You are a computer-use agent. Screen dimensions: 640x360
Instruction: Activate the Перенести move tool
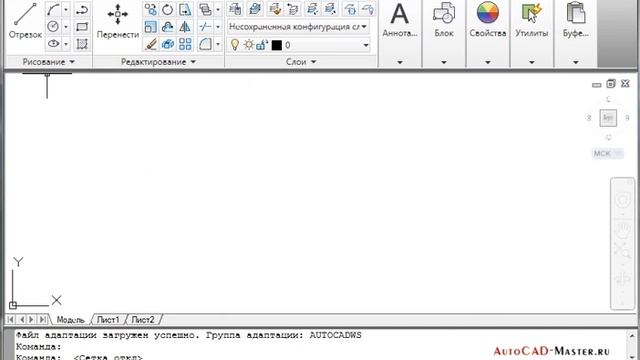118,21
